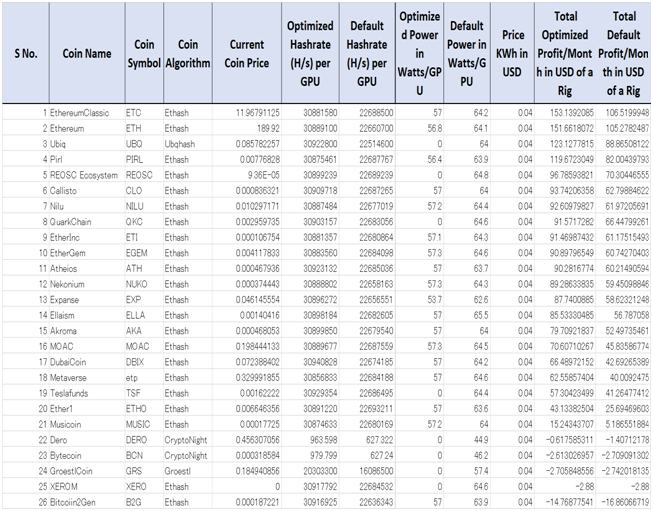This screenshot has height=511, width=653.
Task: Select the ETC symbol cell
Action: coord(144,112)
